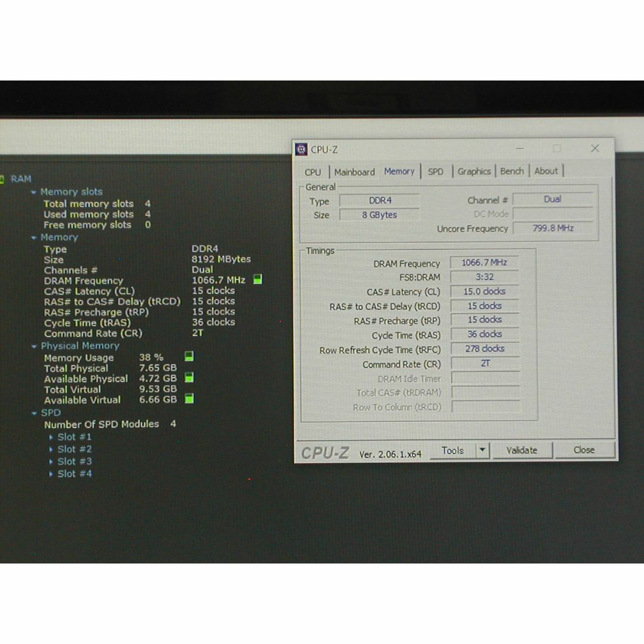Click green icon beside Available Virtual 6.66 GB

pos(189,398)
